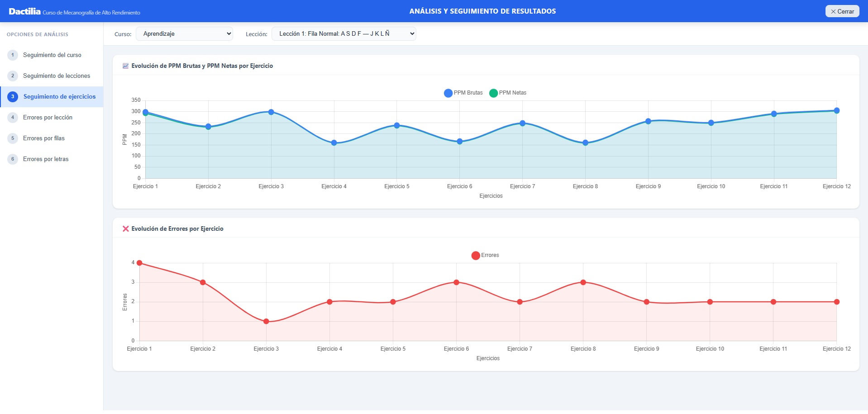Click the number 5 sidebar badge

pyautogui.click(x=13, y=138)
